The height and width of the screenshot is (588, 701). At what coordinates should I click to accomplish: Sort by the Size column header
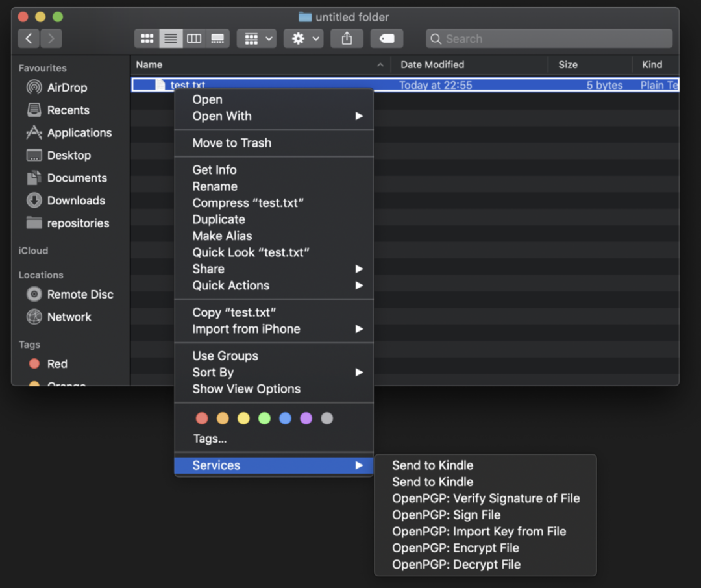pos(590,65)
